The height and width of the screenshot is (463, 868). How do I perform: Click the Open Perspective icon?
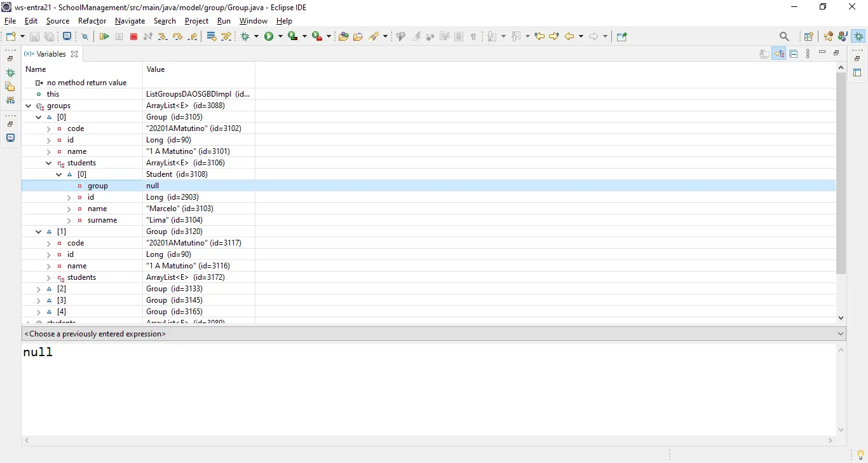[x=809, y=36]
